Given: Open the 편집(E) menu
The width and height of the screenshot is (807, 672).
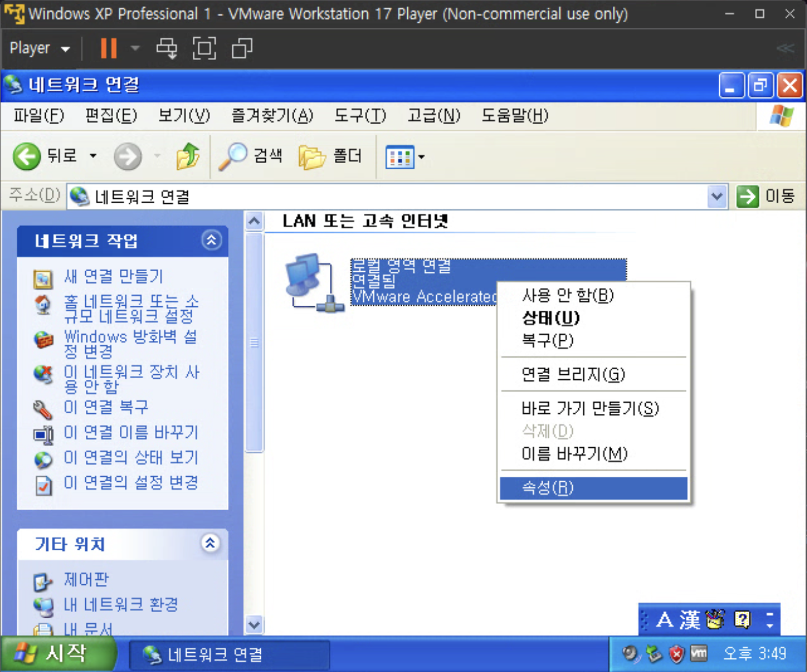Looking at the screenshot, I should [x=111, y=115].
